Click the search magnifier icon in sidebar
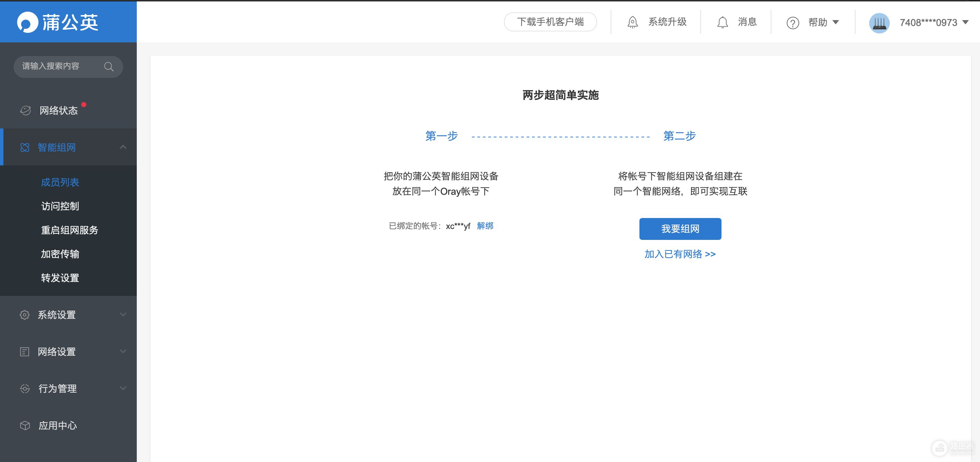 [x=109, y=67]
